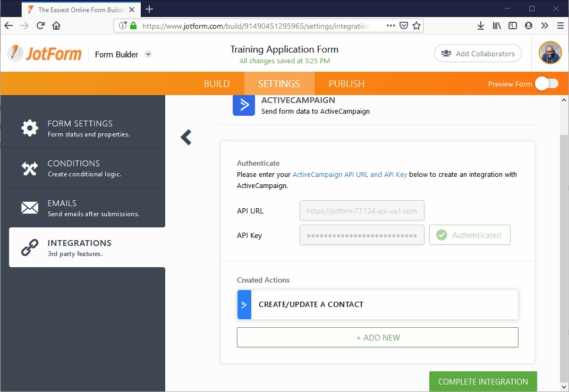This screenshot has width=569, height=392.
Task: Click the Create/Update a Contact action icon
Action: tap(244, 304)
